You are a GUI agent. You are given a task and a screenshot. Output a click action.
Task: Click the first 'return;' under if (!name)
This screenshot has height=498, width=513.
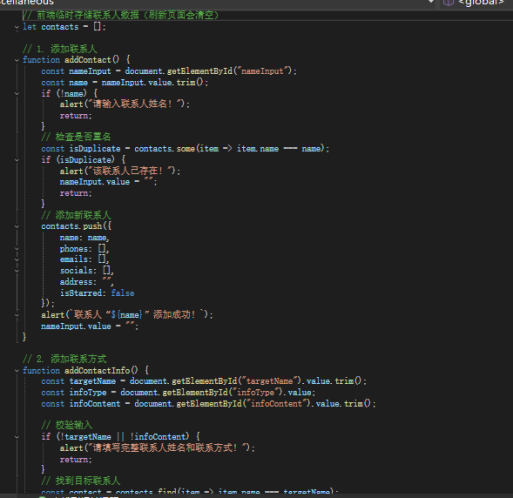pyautogui.click(x=76, y=116)
